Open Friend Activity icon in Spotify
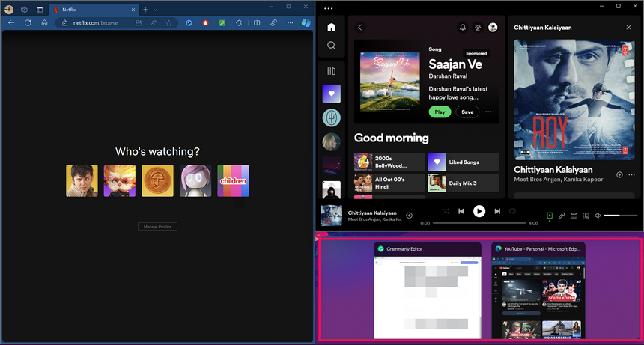The image size is (644, 345). pos(477,28)
